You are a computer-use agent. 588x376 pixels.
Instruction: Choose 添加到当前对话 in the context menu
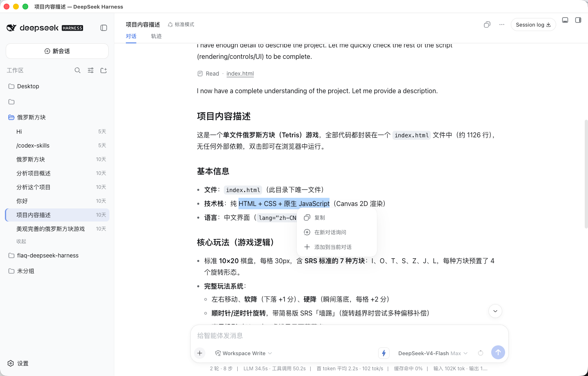pos(337,247)
